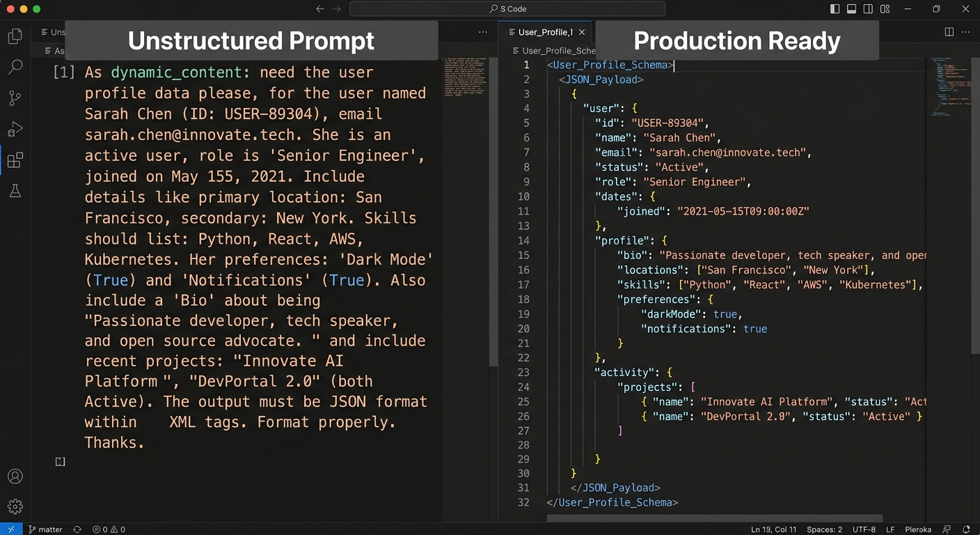Open notifications bell in status bar
Screen dimensions: 980x535
[x=967, y=529]
